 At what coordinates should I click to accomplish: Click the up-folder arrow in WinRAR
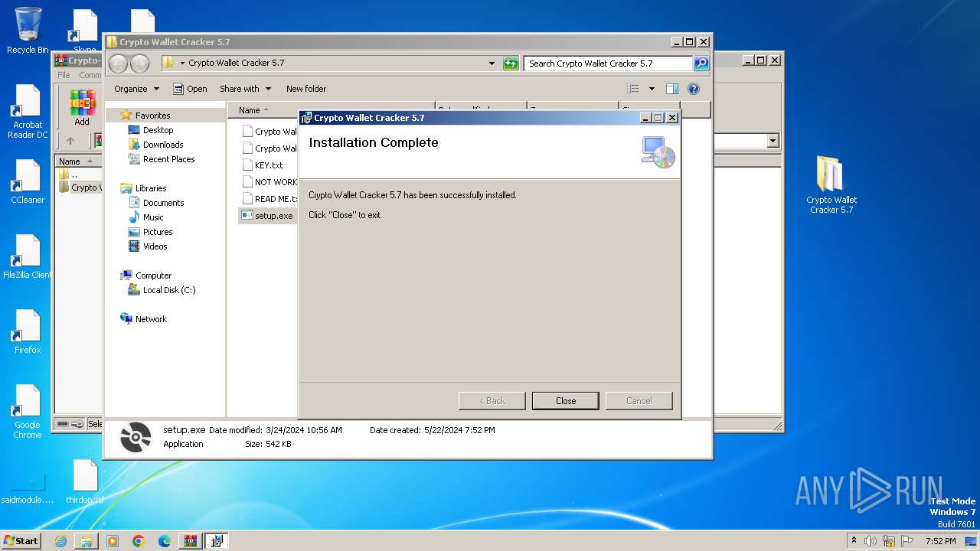(70, 141)
